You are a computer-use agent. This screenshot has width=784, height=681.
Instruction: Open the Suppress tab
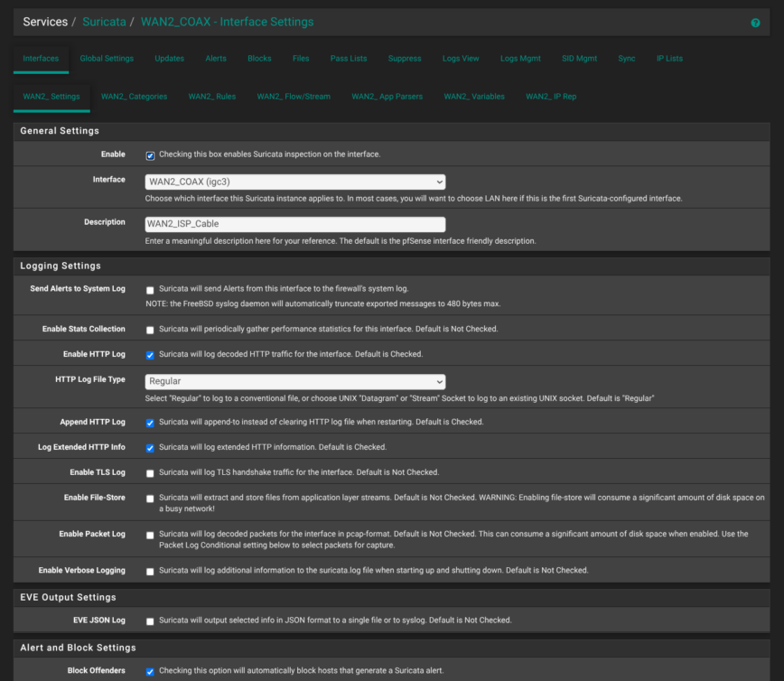click(405, 59)
